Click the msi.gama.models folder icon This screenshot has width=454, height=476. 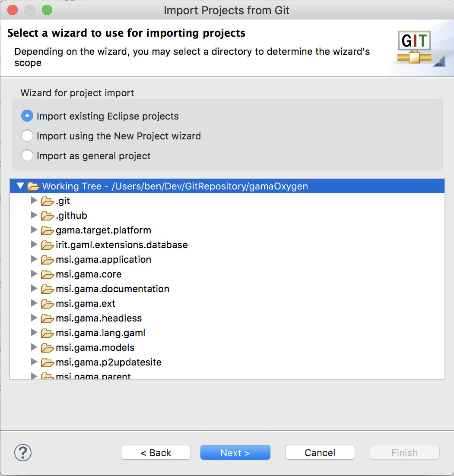[x=48, y=347]
